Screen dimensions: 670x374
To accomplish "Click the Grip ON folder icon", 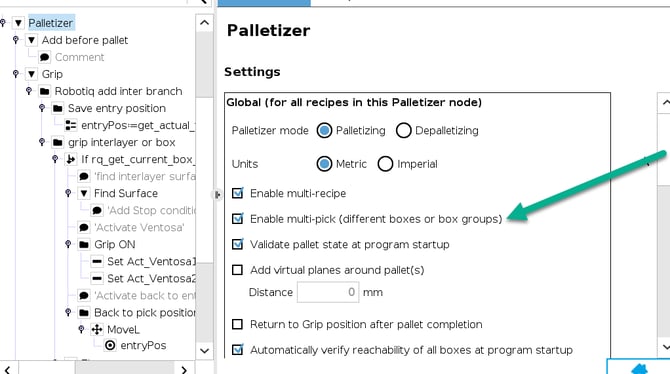I will [84, 244].
